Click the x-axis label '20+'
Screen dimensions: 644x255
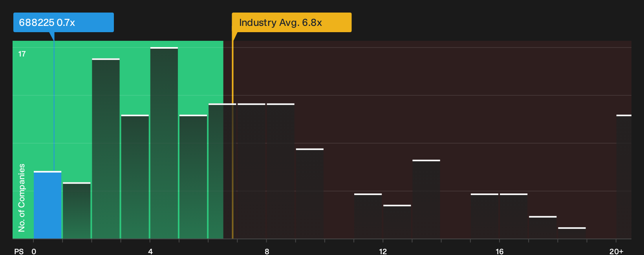[x=617, y=251]
